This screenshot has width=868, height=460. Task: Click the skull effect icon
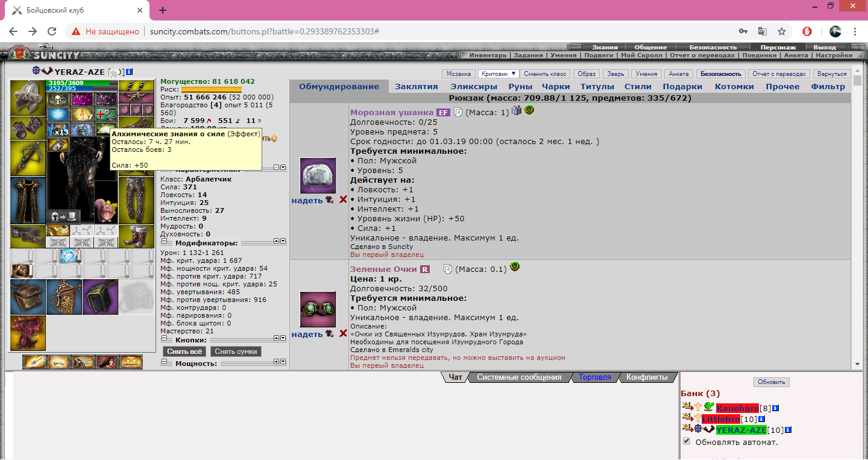coord(58,99)
